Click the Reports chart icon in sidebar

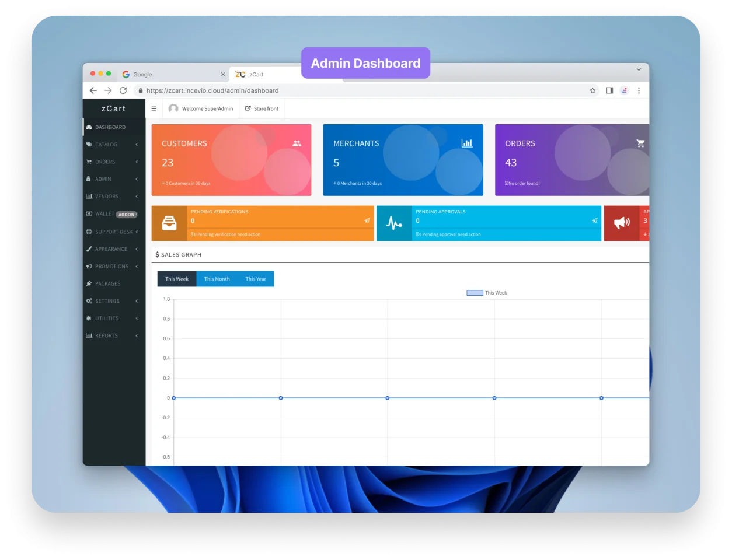tap(89, 336)
